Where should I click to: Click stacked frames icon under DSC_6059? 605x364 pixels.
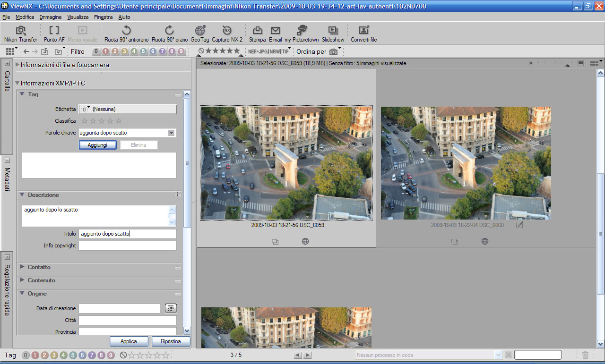click(x=275, y=241)
